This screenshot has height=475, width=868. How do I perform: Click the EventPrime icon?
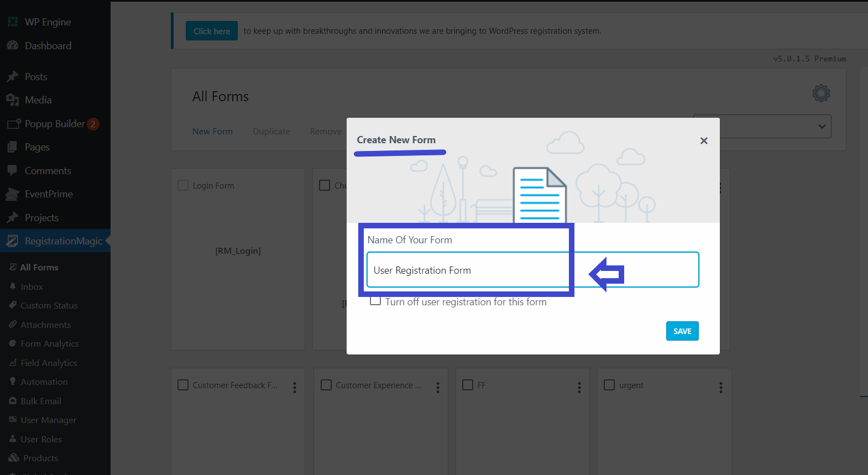pyautogui.click(x=13, y=194)
